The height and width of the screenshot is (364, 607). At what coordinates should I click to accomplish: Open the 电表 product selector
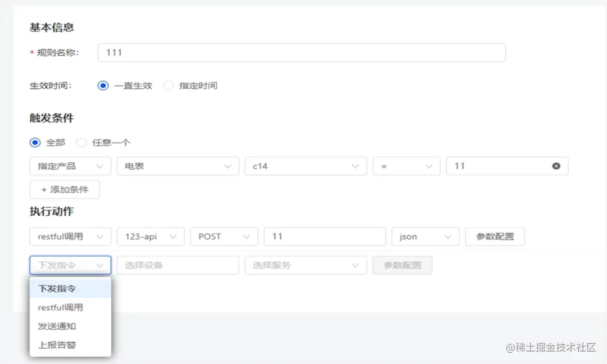[178, 166]
